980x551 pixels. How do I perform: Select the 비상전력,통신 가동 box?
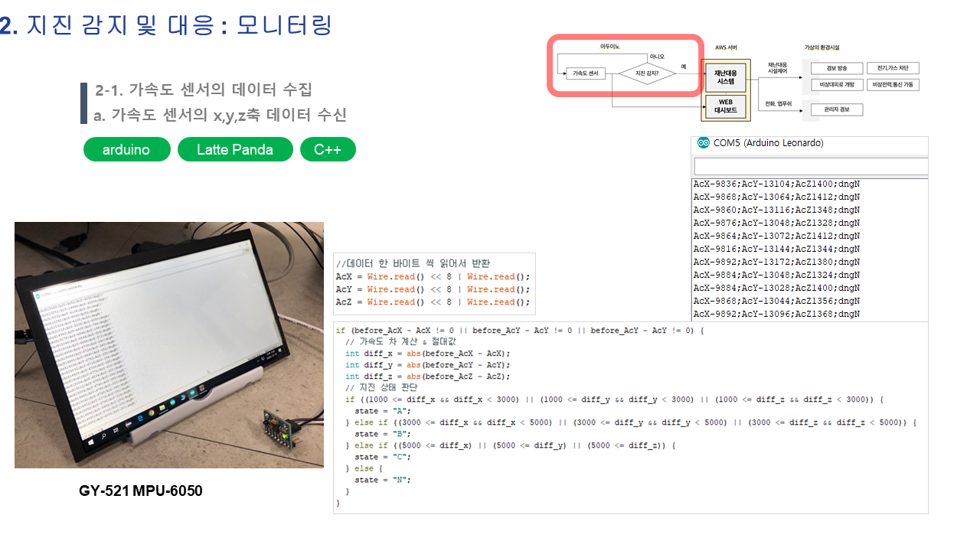click(x=893, y=84)
